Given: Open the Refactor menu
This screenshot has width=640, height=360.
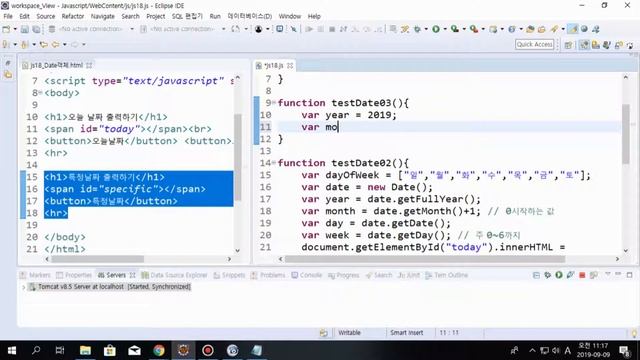Looking at the screenshot, I should coord(73,16).
